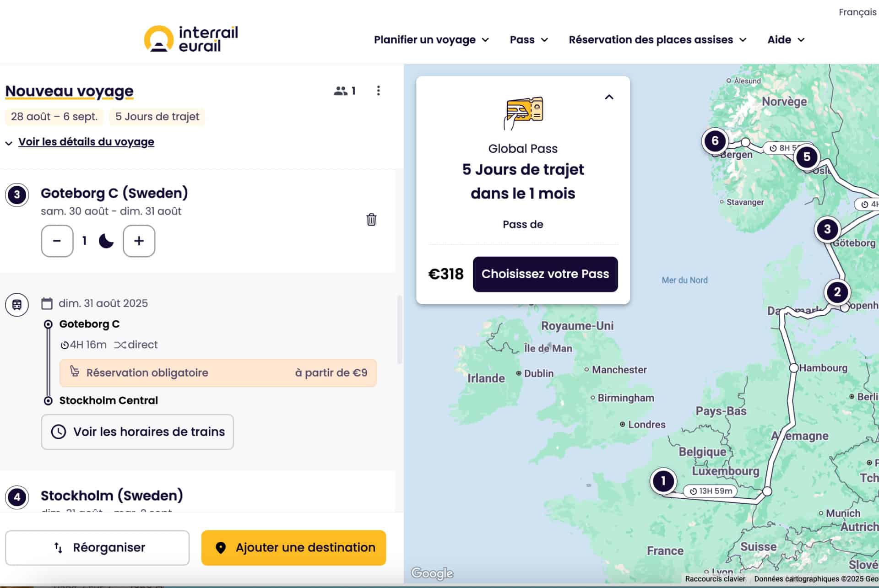Open the Planifier un voyage dropdown menu
Image resolution: width=879 pixels, height=588 pixels.
(x=431, y=40)
